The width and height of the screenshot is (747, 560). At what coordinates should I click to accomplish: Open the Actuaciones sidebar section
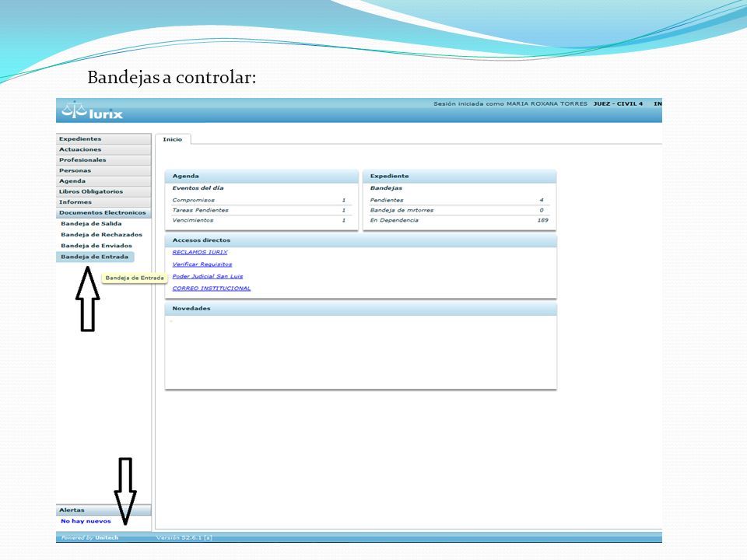[103, 149]
